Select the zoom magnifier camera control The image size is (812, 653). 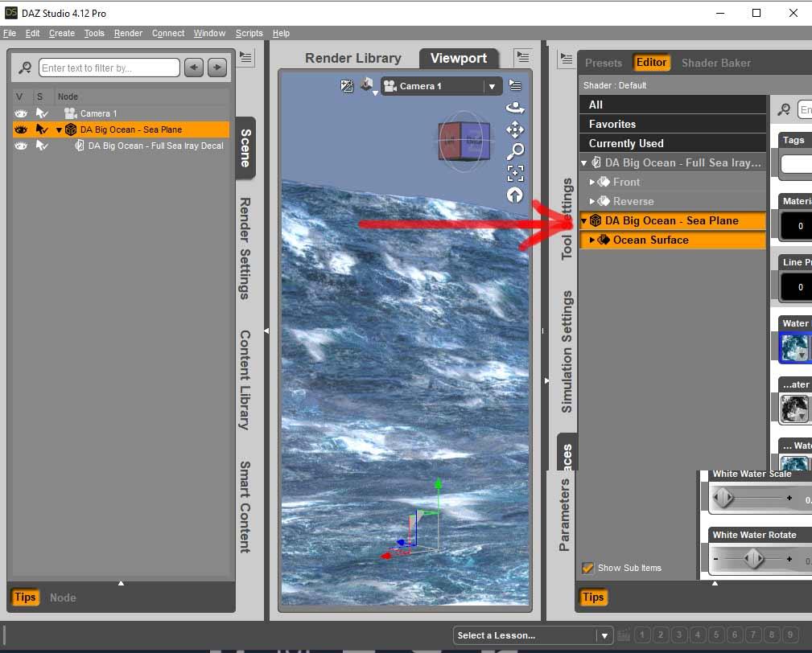pos(515,151)
